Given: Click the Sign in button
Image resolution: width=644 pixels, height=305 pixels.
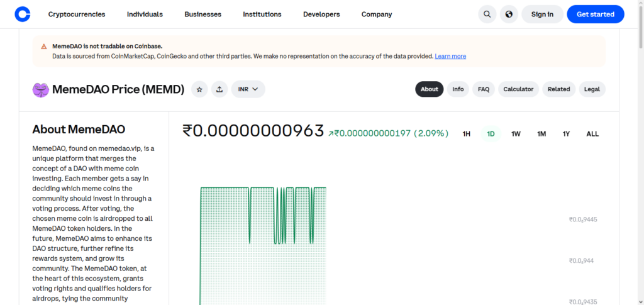Looking at the screenshot, I should pyautogui.click(x=542, y=14).
